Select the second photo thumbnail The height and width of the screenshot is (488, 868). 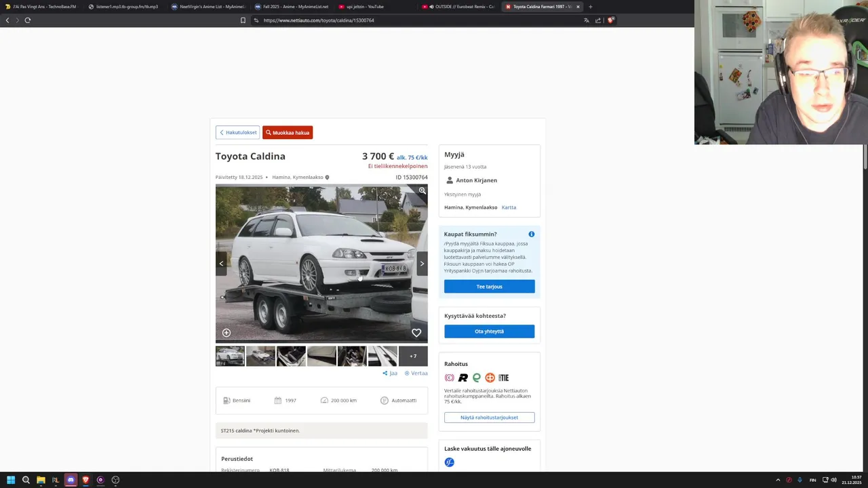click(260, 356)
